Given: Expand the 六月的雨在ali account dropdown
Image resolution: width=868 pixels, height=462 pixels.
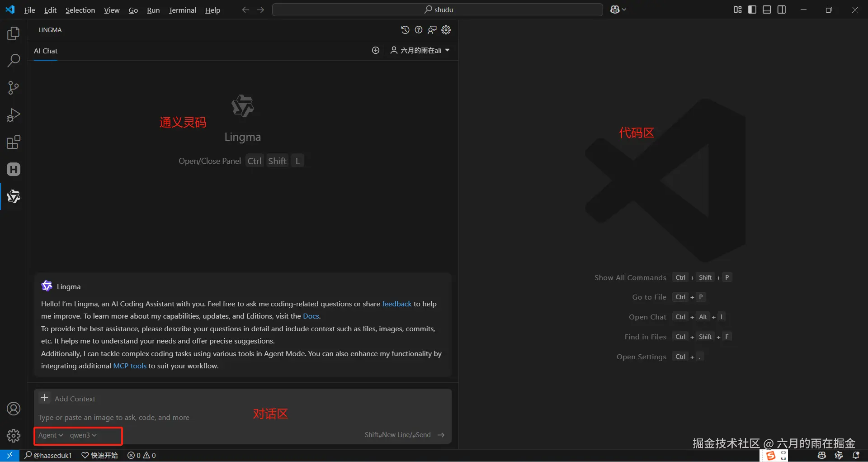Looking at the screenshot, I should [x=420, y=50].
